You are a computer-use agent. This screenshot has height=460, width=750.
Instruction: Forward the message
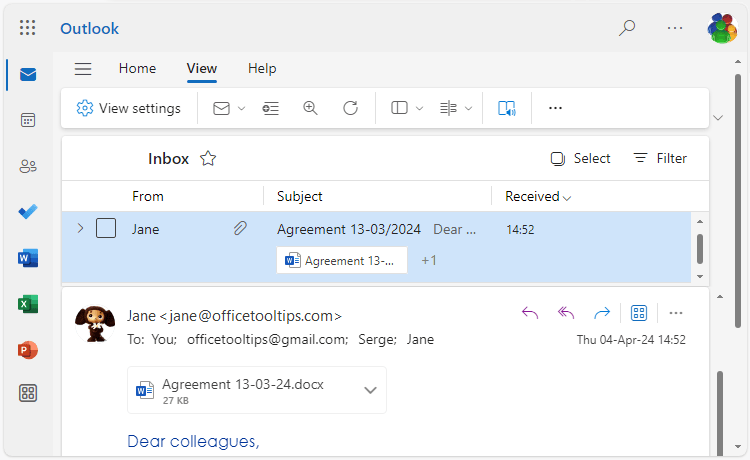point(602,313)
